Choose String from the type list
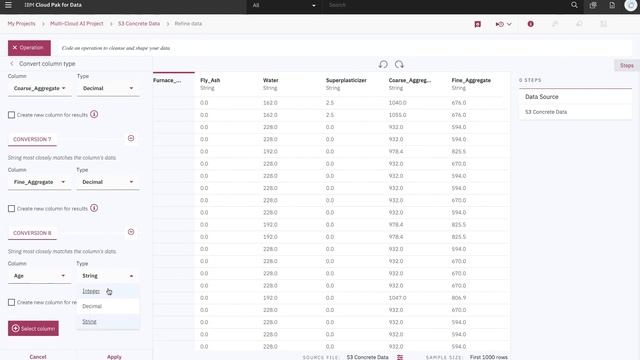The image size is (640, 360). tap(108, 322)
